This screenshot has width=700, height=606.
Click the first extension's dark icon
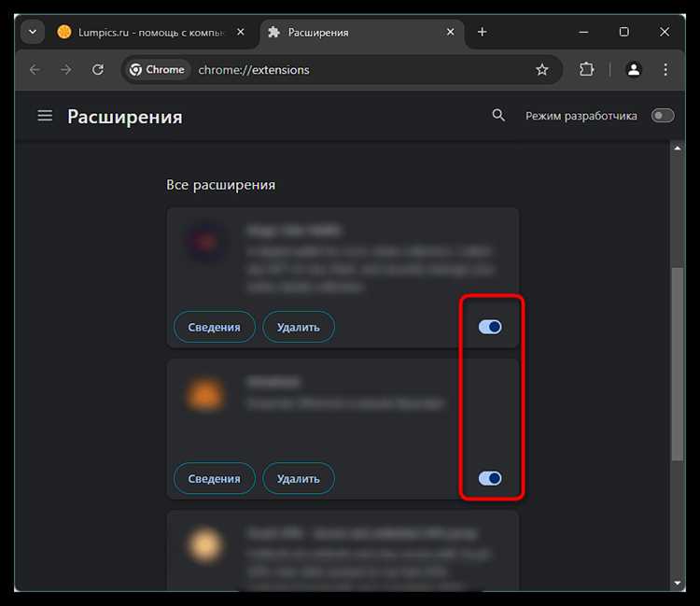point(206,242)
